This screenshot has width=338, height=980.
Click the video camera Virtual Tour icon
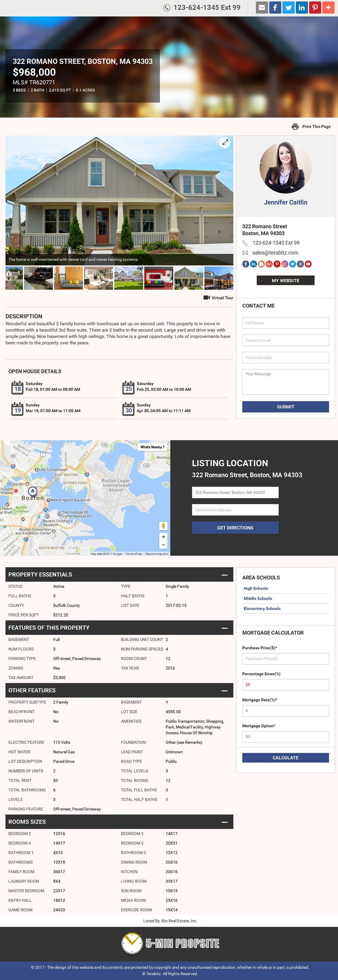[x=207, y=297]
